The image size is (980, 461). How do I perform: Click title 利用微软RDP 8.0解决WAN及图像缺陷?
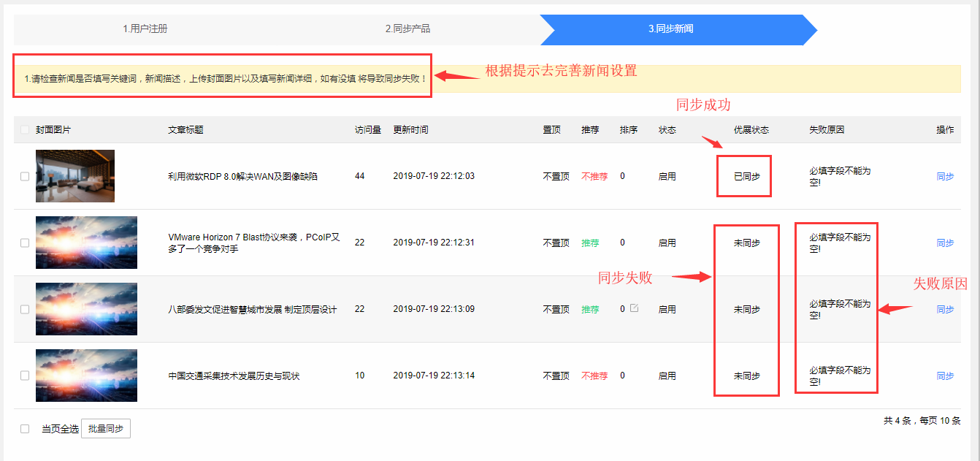coord(242,176)
